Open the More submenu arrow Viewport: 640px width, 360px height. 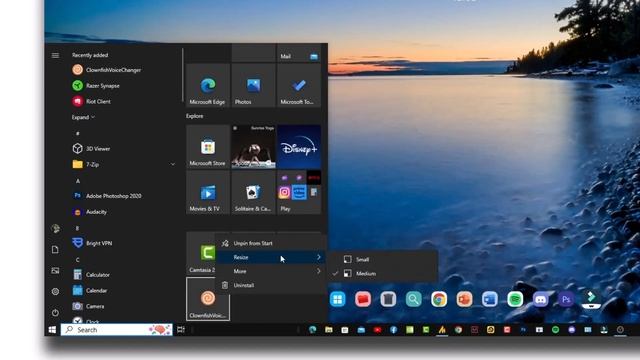(x=319, y=271)
